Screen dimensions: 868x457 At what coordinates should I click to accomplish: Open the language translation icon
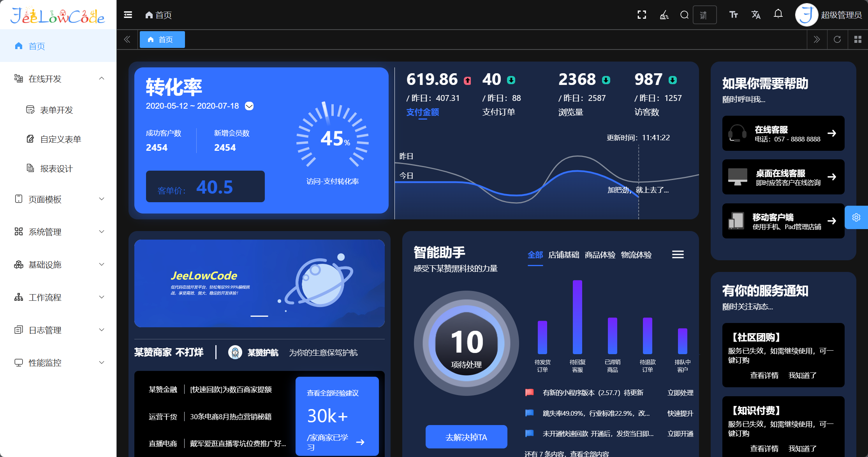click(756, 15)
